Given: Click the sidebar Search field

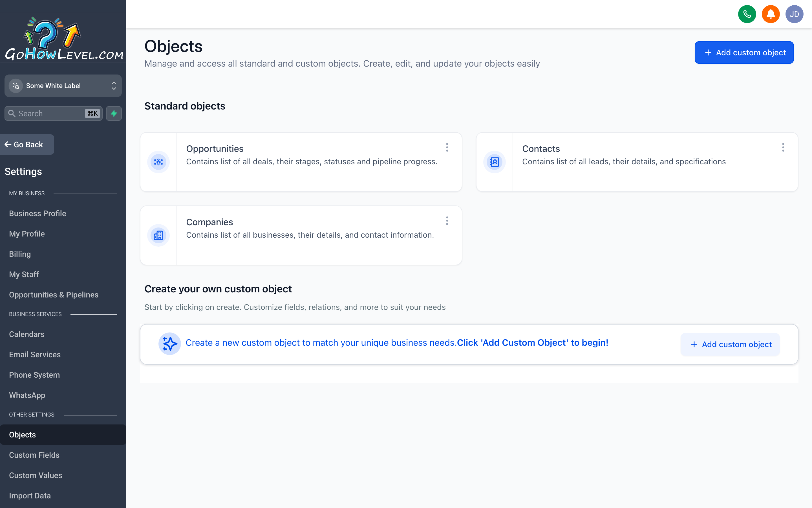Looking at the screenshot, I should (53, 113).
